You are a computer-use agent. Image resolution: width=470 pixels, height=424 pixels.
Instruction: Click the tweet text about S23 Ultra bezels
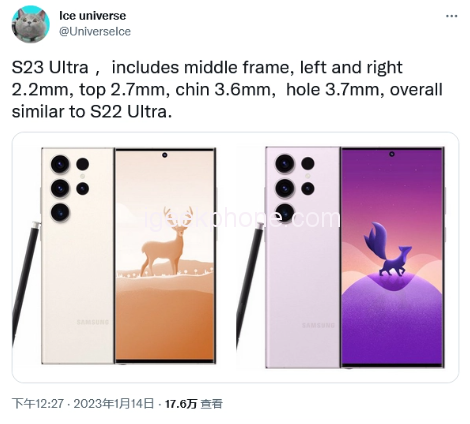click(227, 89)
